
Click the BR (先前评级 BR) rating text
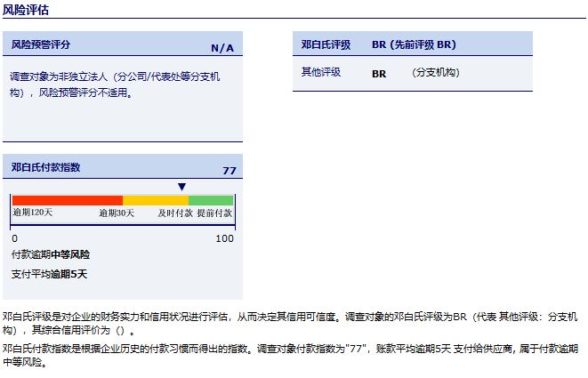pyautogui.click(x=414, y=44)
